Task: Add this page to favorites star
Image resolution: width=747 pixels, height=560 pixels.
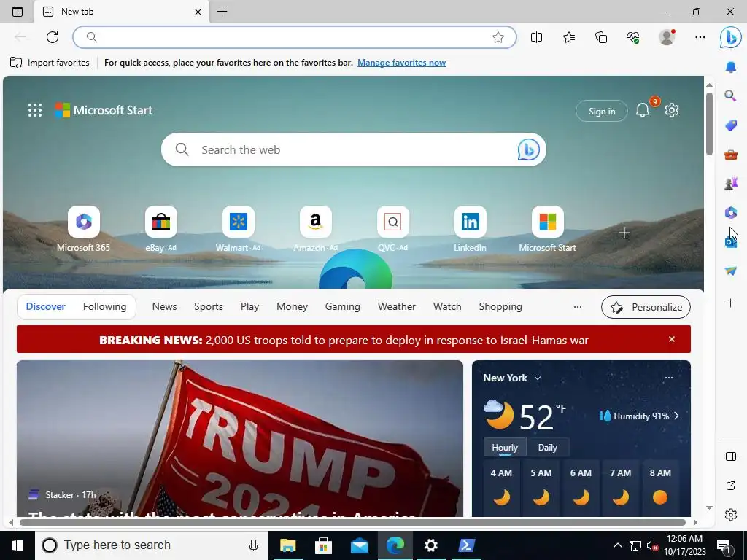Action: (498, 37)
